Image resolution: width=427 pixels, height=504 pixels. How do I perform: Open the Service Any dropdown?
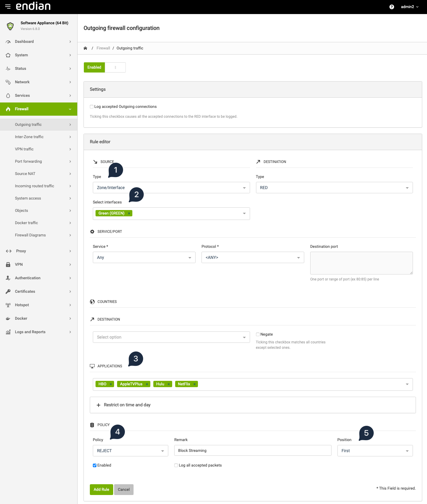[x=144, y=257]
